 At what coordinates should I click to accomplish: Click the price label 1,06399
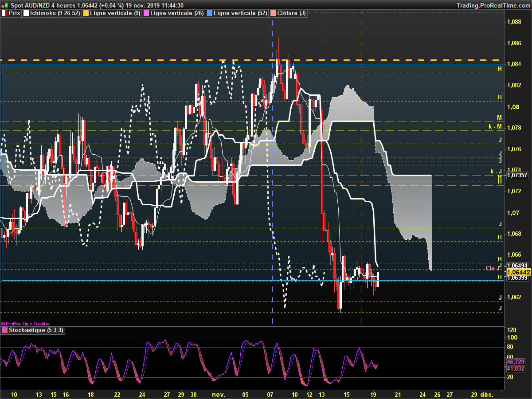point(517,278)
